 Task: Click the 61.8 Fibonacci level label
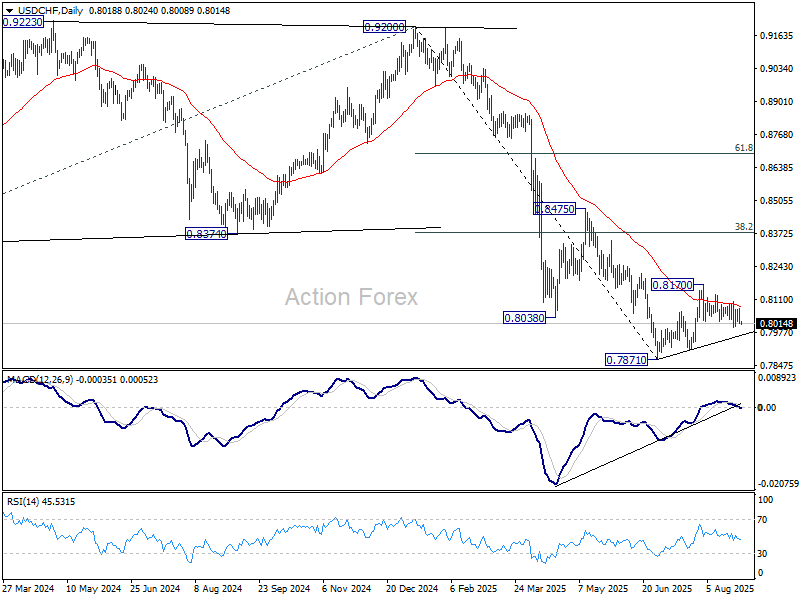pos(743,147)
